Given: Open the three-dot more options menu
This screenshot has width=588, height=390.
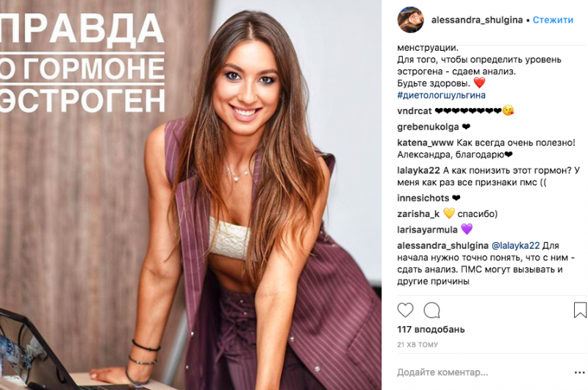Looking at the screenshot, I should 579,372.
